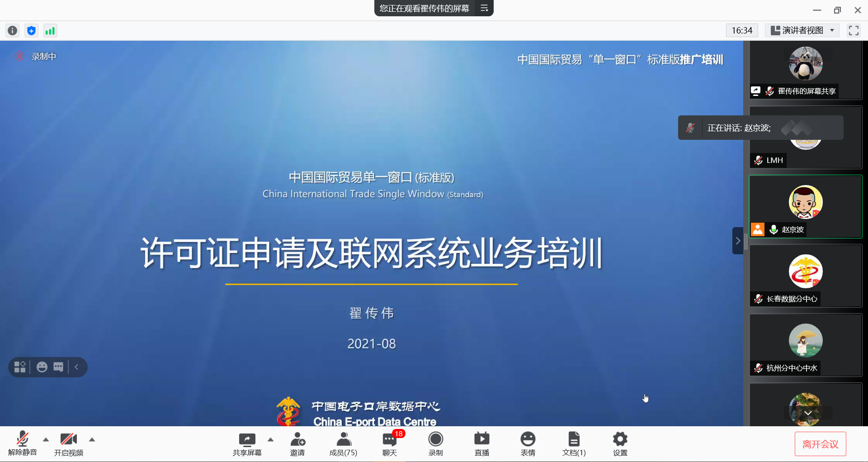868x462 pixels.
Task: Click screen share icon on 翟传伟 tile
Action: pos(755,91)
